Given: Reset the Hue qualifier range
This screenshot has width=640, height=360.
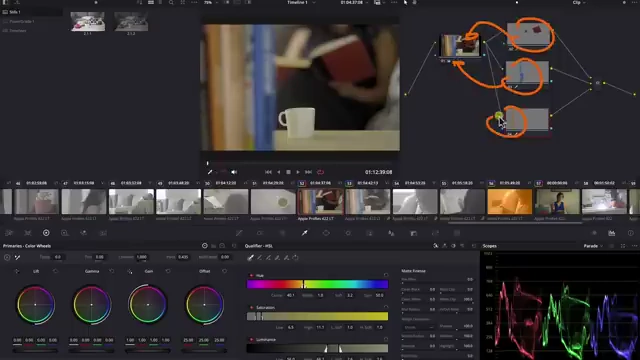Looking at the screenshot, I should [385, 275].
